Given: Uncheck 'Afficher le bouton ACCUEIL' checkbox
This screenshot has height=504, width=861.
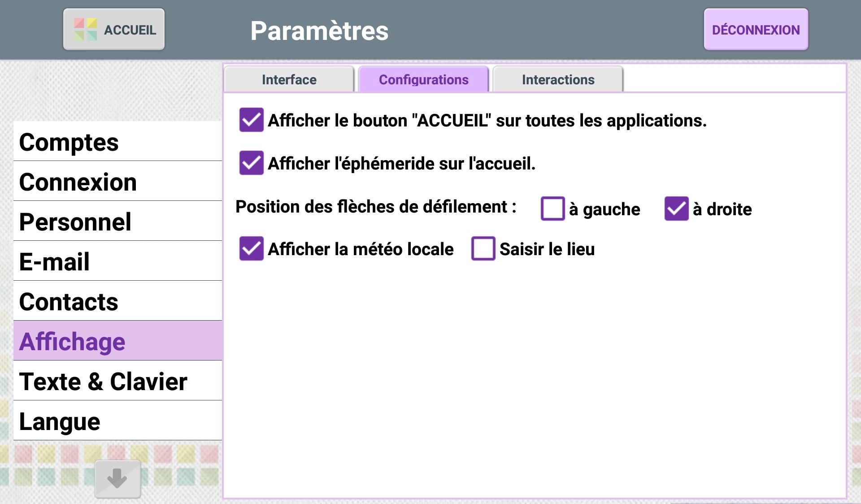Looking at the screenshot, I should pyautogui.click(x=251, y=120).
